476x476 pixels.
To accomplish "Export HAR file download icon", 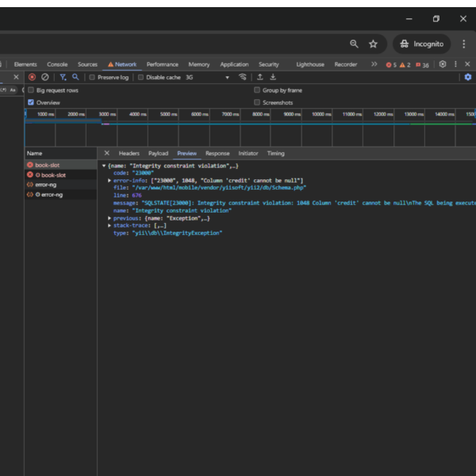I will 273,77.
